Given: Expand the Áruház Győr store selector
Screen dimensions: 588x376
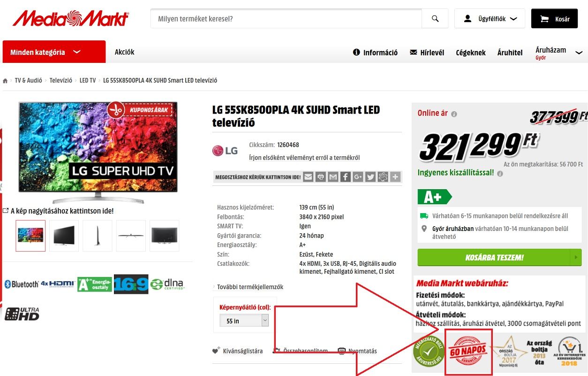Looking at the screenshot, I should click(559, 53).
